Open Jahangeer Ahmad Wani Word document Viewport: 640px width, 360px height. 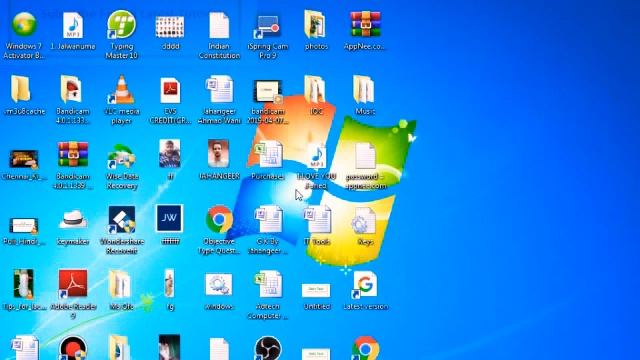219,89
